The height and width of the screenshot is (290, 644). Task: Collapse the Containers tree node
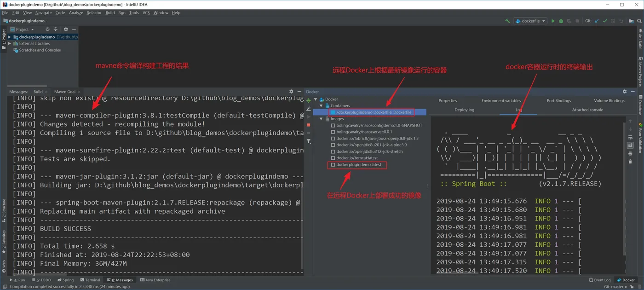(x=321, y=106)
